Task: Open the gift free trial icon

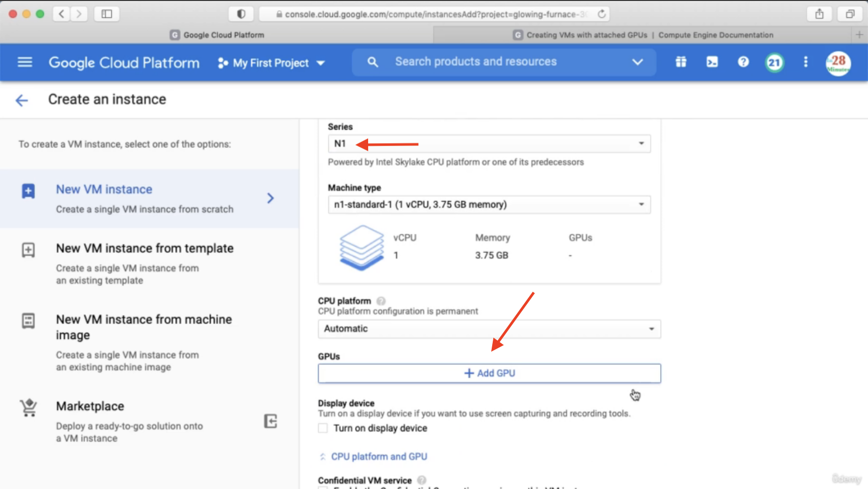Action: 681,62
